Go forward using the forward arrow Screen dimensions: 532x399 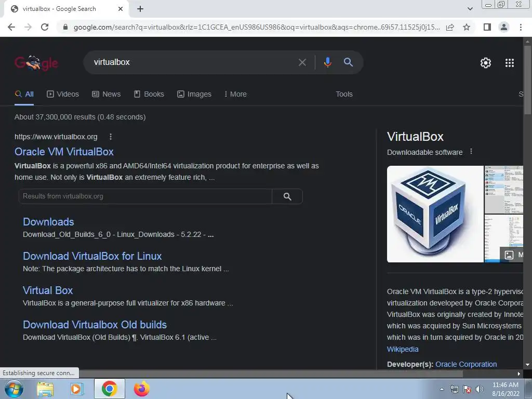click(28, 27)
